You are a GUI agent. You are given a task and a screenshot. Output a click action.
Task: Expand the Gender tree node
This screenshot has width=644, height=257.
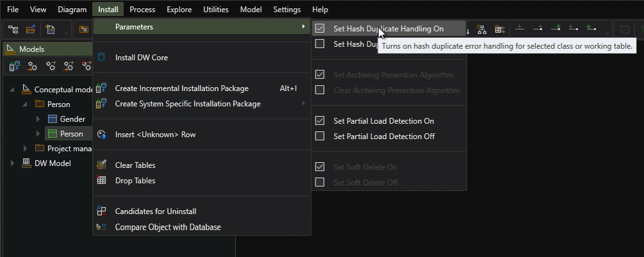point(38,119)
